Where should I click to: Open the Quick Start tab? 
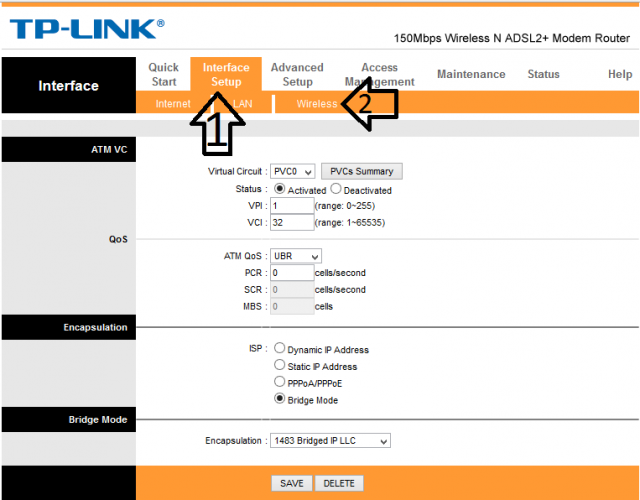tap(164, 75)
